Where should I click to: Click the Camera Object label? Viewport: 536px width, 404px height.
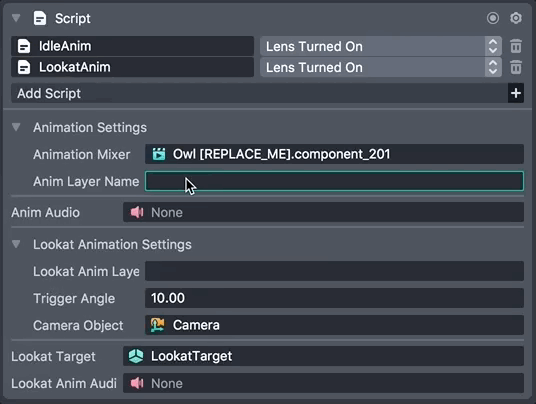pyautogui.click(x=78, y=326)
